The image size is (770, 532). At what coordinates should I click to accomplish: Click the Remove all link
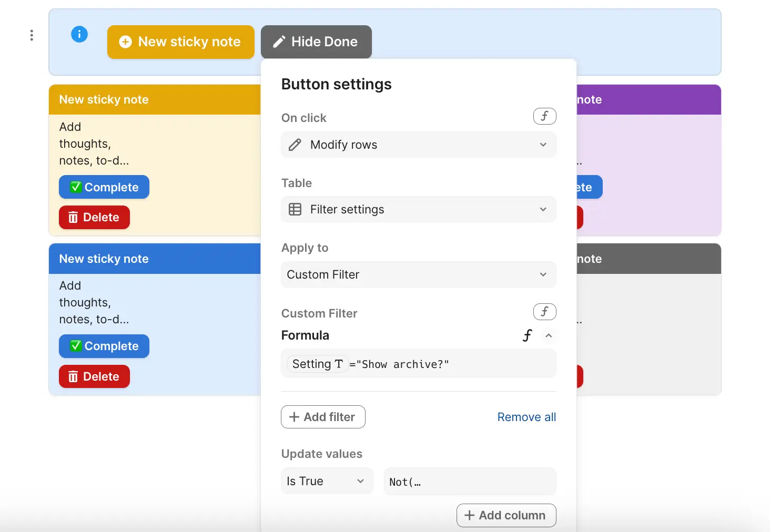point(526,416)
